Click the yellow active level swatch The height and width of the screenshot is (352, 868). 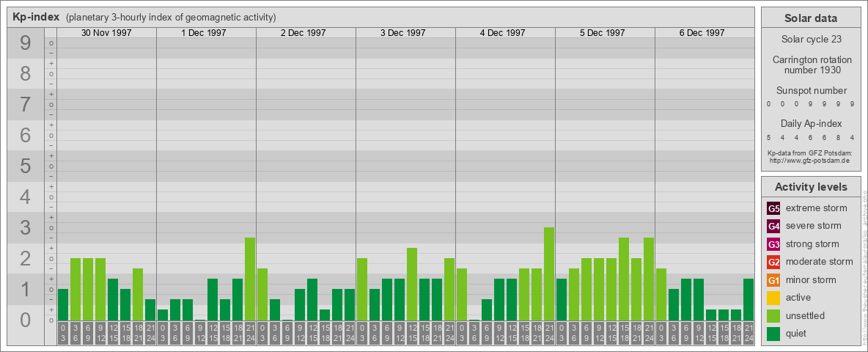[773, 298]
